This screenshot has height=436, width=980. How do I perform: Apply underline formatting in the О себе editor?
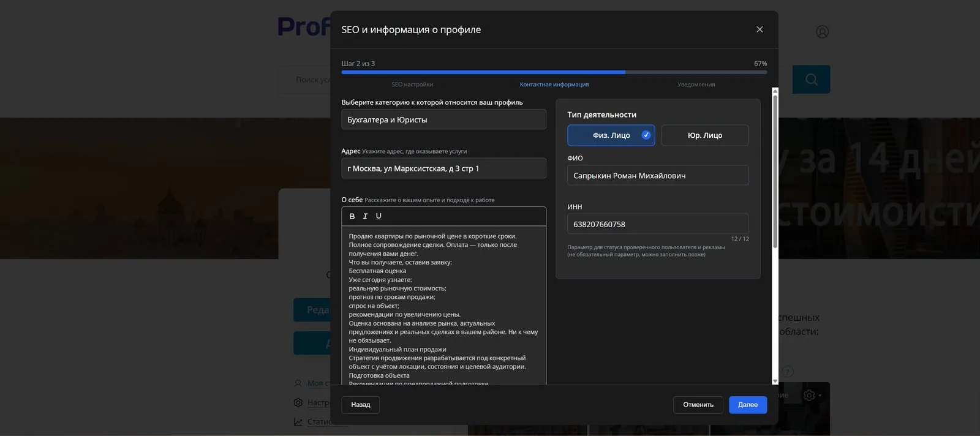coord(379,216)
